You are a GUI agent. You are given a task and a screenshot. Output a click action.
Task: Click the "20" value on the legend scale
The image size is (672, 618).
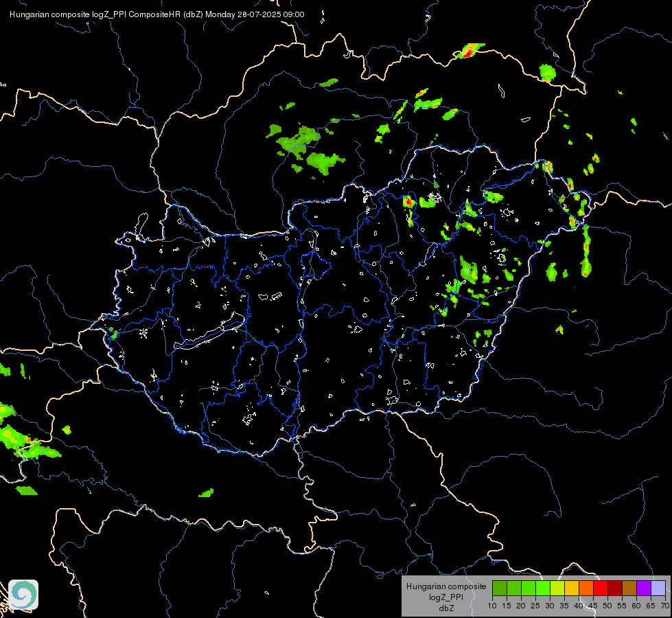pos(521,606)
